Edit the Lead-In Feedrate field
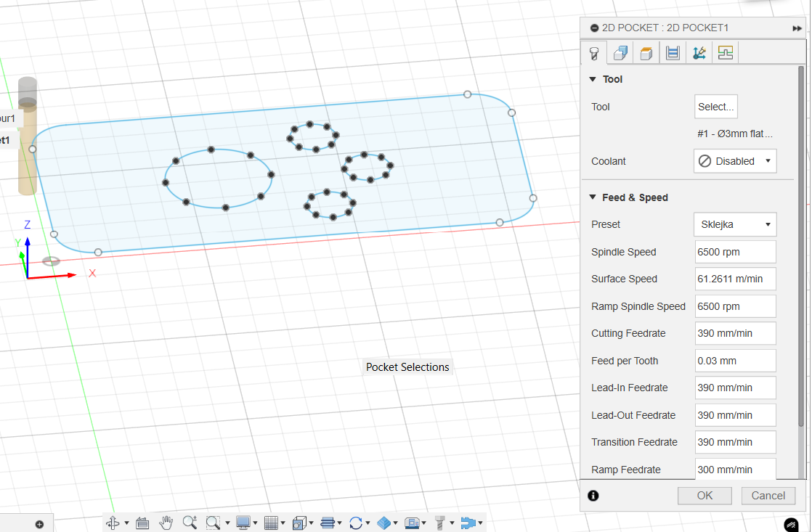 tap(735, 388)
